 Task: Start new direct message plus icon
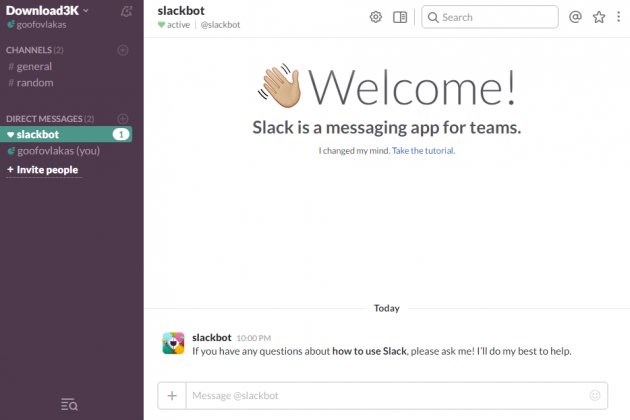(x=123, y=119)
